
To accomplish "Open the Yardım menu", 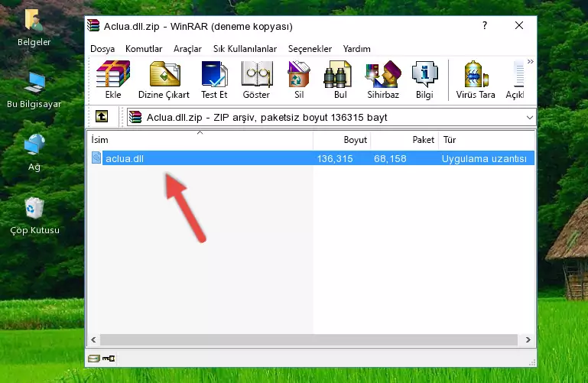I will (x=356, y=49).
